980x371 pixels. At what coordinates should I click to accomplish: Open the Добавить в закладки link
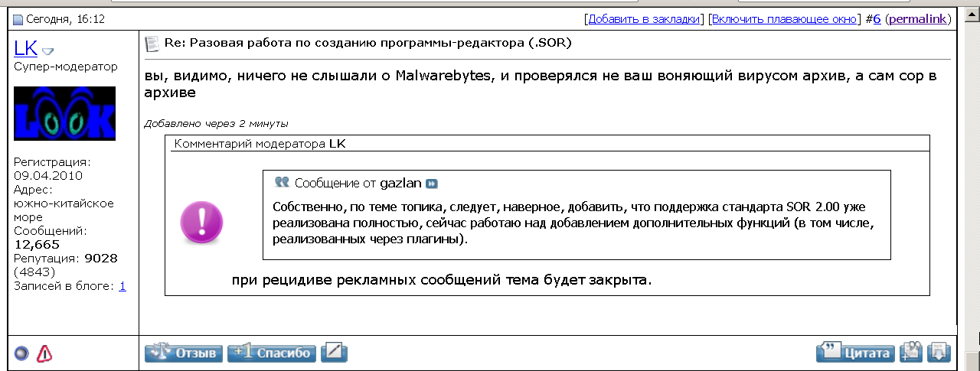644,18
